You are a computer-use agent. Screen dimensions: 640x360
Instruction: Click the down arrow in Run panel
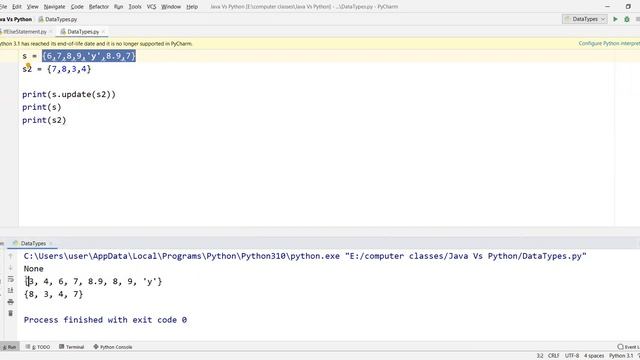11,268
